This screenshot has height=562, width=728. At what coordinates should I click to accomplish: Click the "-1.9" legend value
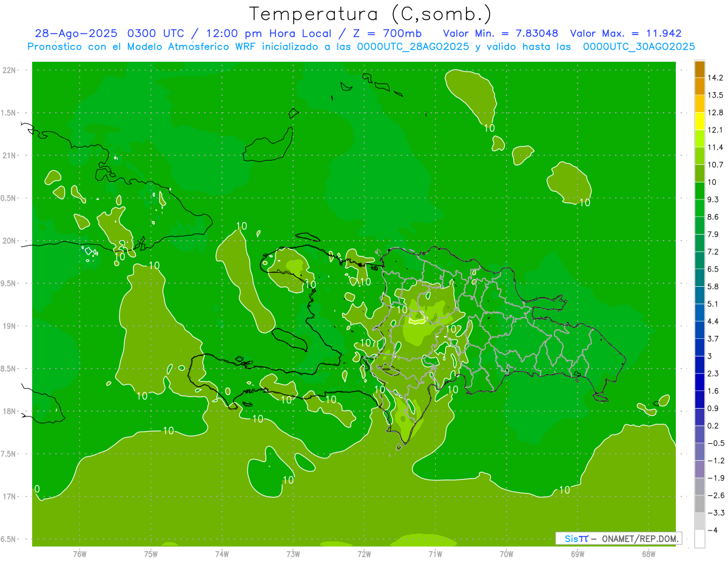point(716,478)
